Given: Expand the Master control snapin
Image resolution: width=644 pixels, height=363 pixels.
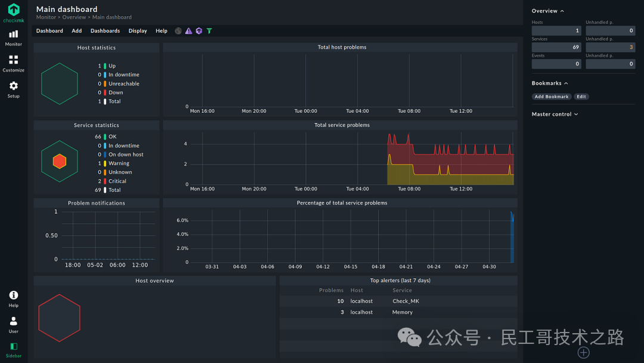Looking at the screenshot, I should click(555, 114).
